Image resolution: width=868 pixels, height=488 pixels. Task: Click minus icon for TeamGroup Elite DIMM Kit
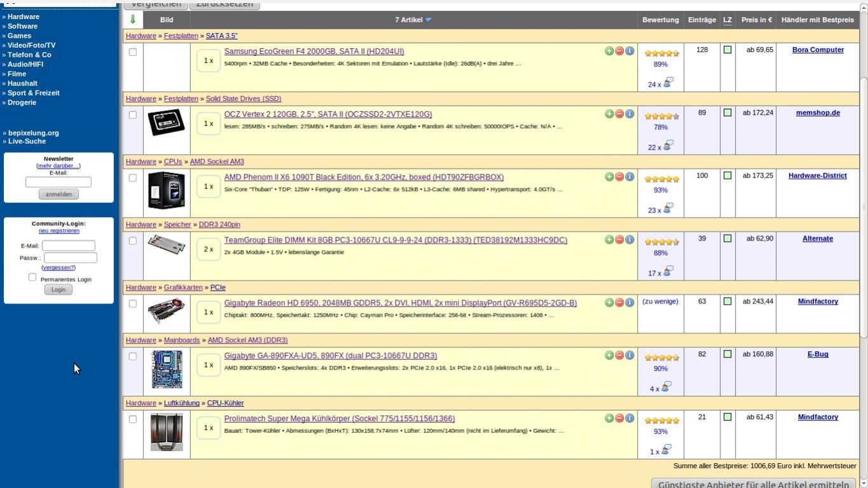pos(619,240)
